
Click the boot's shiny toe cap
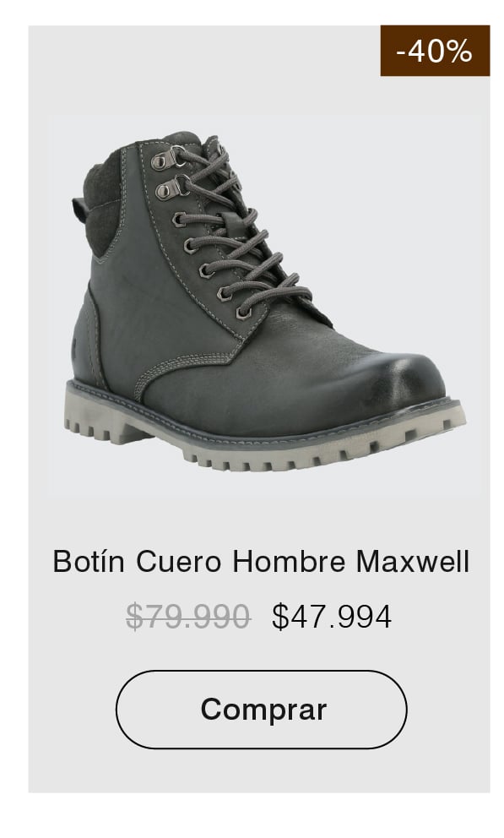tap(404, 375)
